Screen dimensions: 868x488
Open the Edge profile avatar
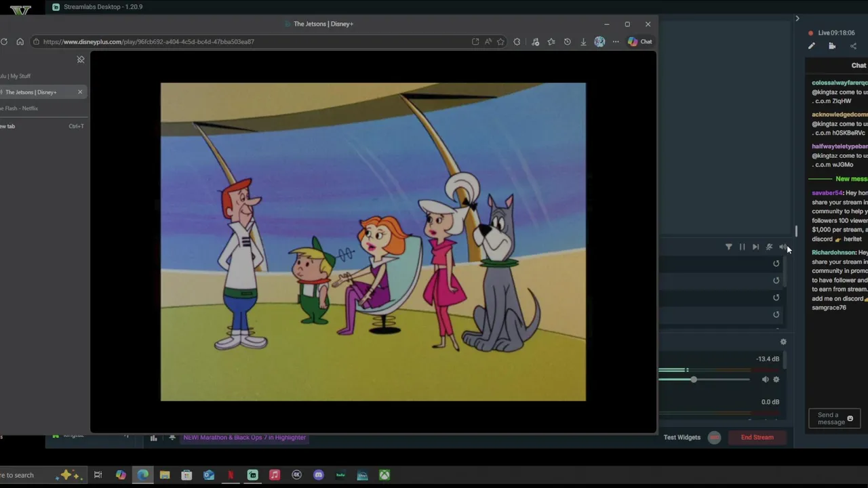coord(599,42)
